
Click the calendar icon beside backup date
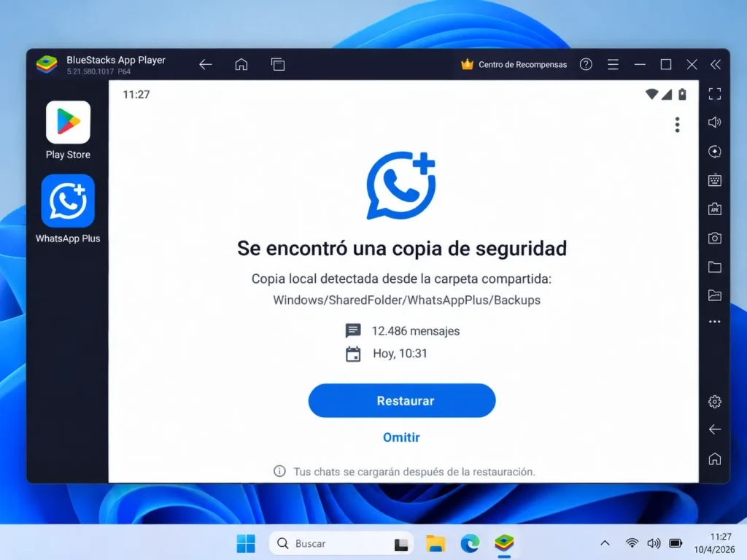pyautogui.click(x=353, y=354)
